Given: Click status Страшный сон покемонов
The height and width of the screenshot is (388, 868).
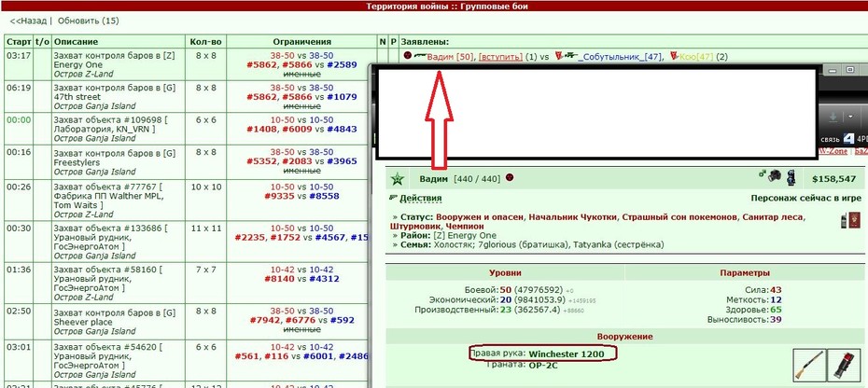Looking at the screenshot, I should (679, 217).
